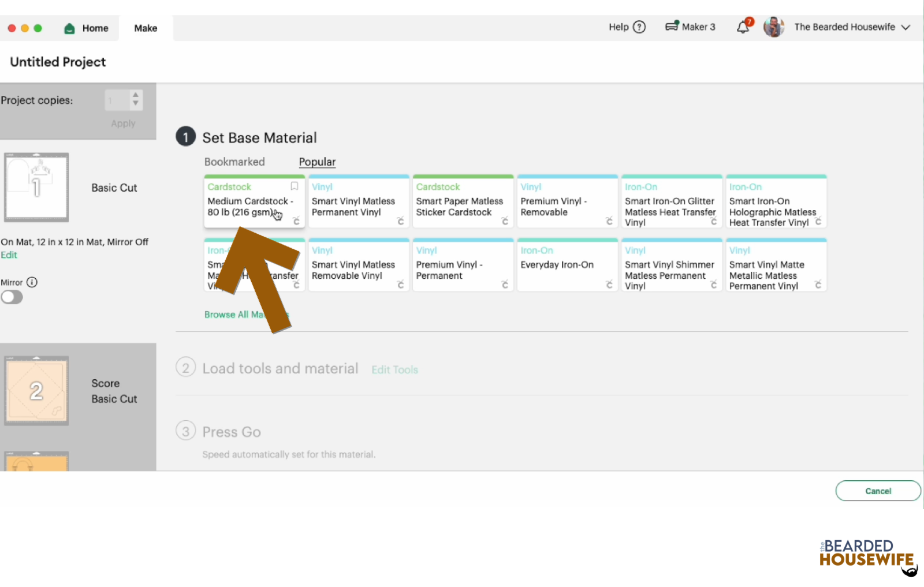Click the profile avatar picture

point(773,27)
